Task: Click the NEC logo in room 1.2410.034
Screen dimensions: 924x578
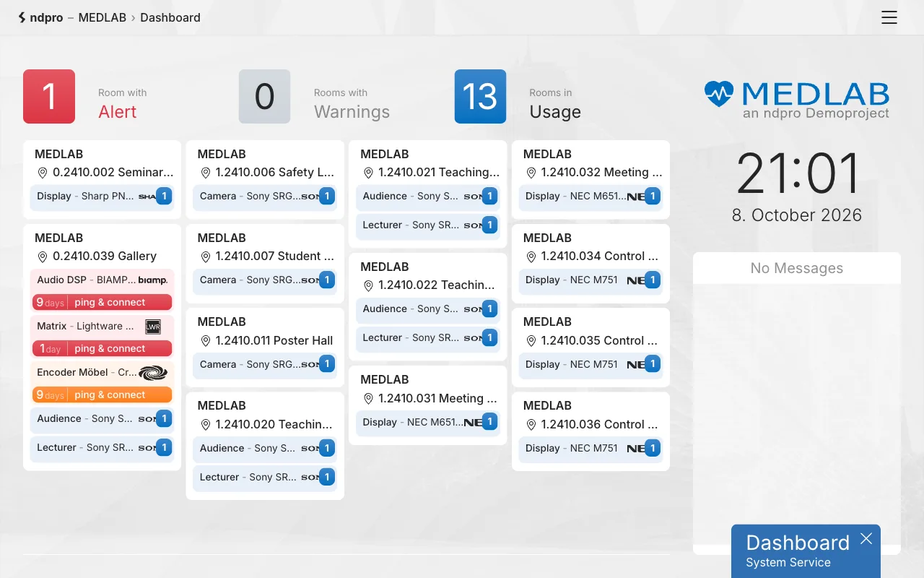Action: click(635, 280)
